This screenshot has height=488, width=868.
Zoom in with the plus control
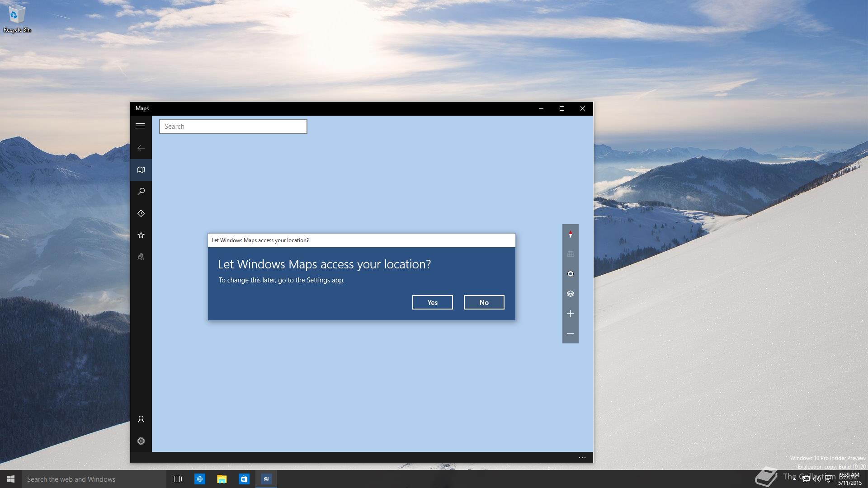571,314
